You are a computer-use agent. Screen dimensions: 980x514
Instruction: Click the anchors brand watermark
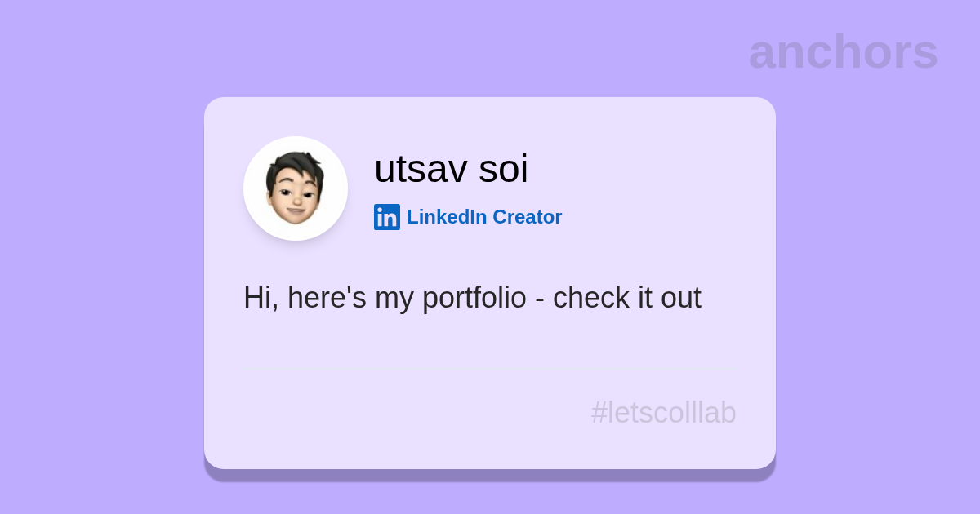point(843,51)
